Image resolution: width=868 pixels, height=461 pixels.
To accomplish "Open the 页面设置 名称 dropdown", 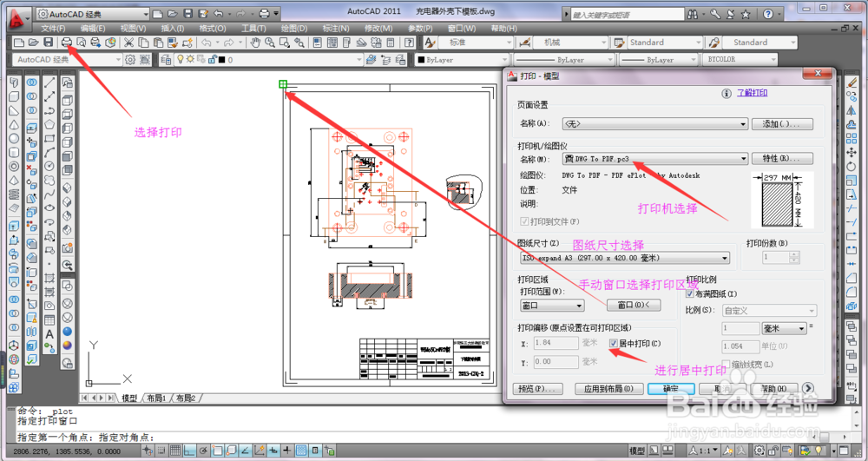I will click(x=655, y=124).
